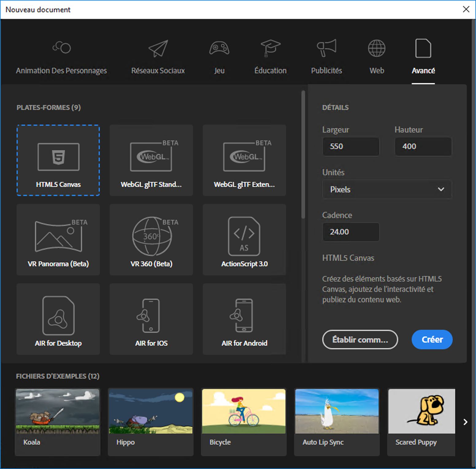Click the Publicités megaphone icon

(327, 48)
